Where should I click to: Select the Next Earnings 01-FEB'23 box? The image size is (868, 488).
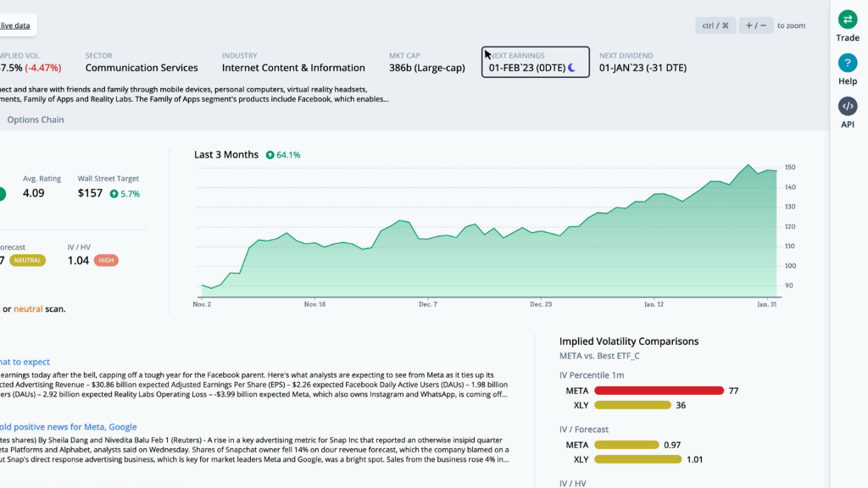(x=535, y=62)
